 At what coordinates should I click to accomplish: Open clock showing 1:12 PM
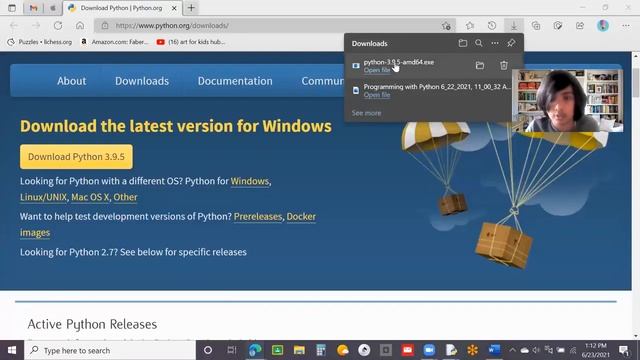pyautogui.click(x=596, y=350)
